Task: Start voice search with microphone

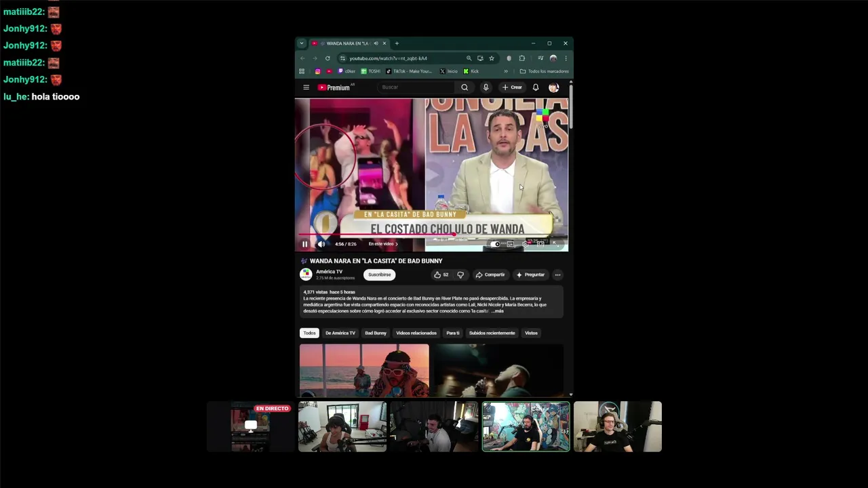Action: 486,87
